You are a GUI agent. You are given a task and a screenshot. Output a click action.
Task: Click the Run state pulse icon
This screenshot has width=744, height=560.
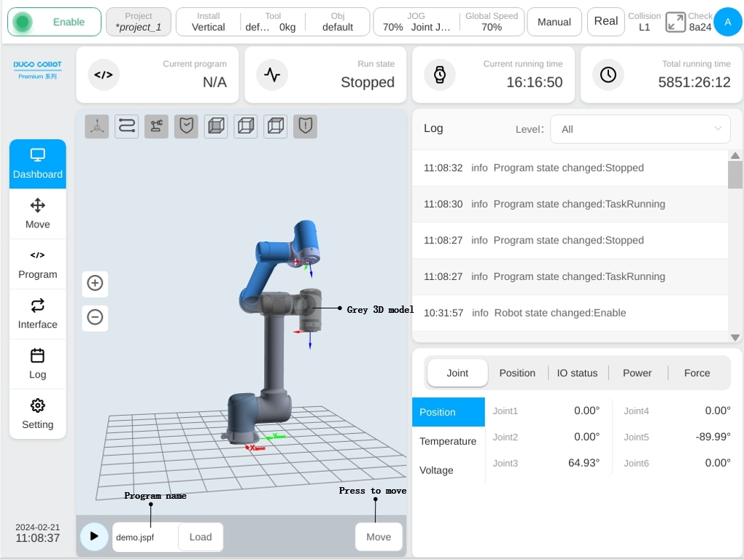pos(272,74)
